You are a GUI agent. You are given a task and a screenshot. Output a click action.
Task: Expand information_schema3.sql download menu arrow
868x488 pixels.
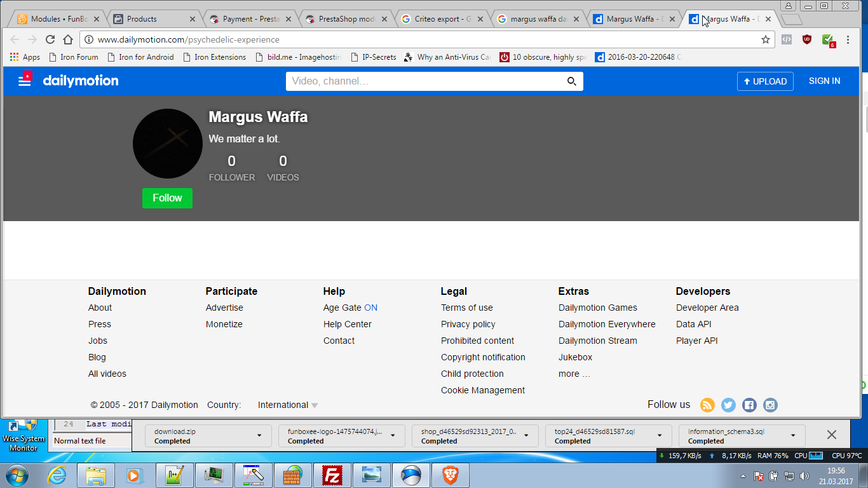793,435
